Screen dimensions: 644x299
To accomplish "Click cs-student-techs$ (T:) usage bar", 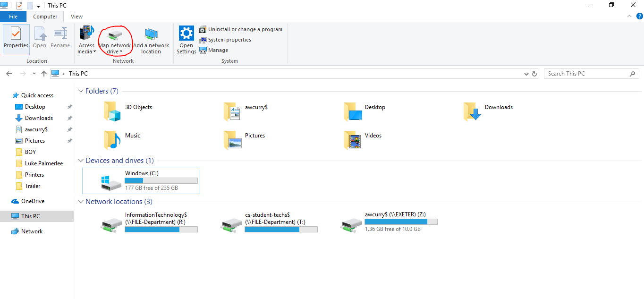I will click(x=281, y=229).
